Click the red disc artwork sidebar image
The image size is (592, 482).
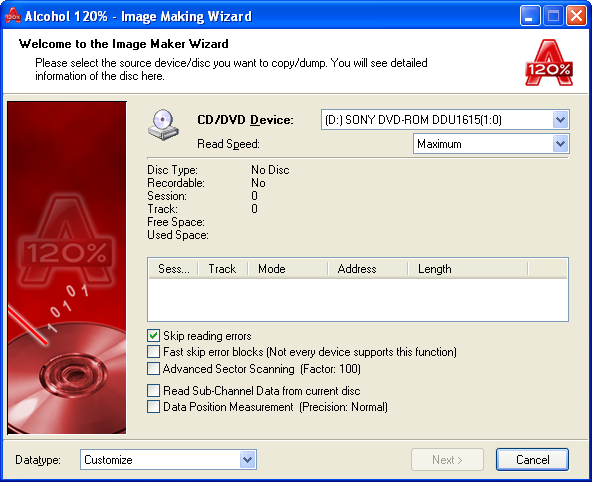coord(67,268)
